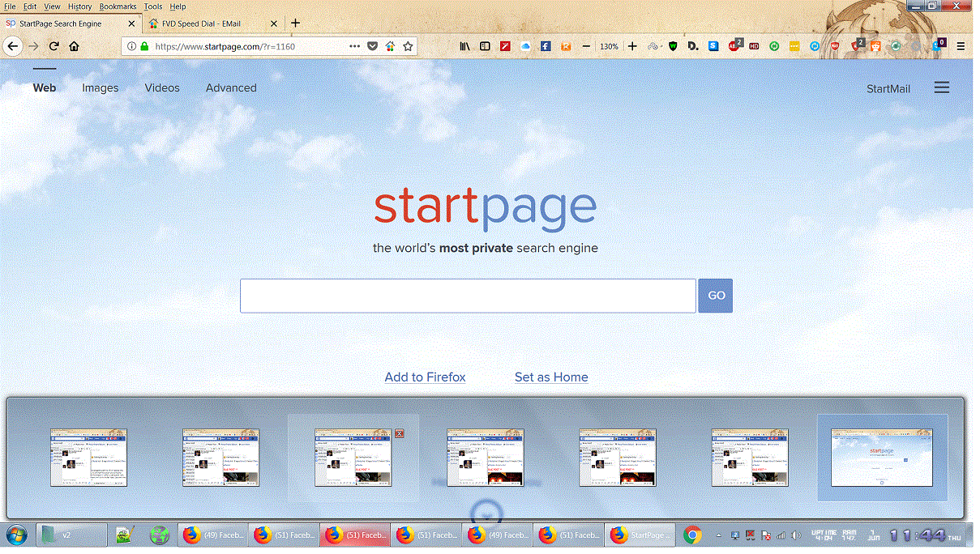Image resolution: width=980 pixels, height=554 pixels.
Task: Open the Adblock Plus icon with badge
Action: coord(734,45)
